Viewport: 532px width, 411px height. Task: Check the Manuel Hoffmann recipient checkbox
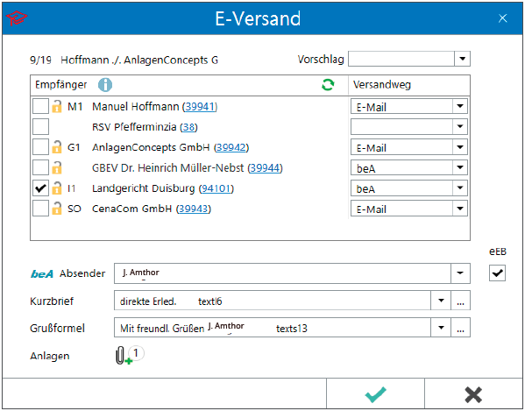(x=40, y=107)
